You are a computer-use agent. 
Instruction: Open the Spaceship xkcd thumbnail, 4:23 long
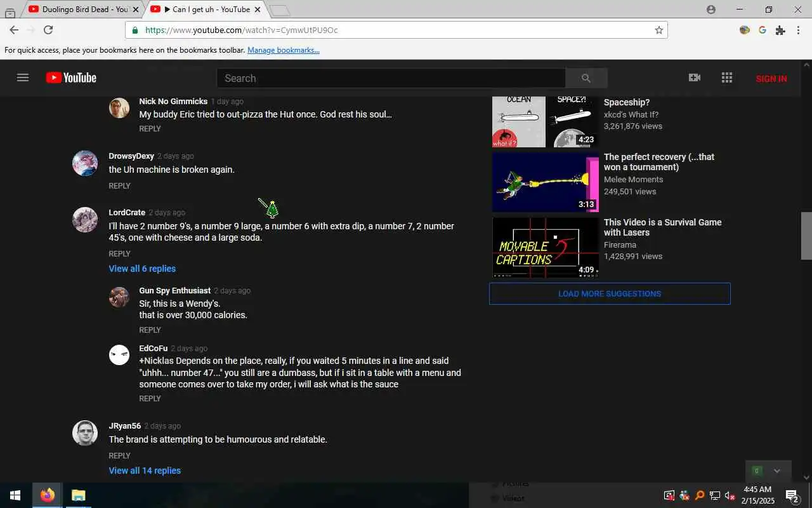(546, 121)
